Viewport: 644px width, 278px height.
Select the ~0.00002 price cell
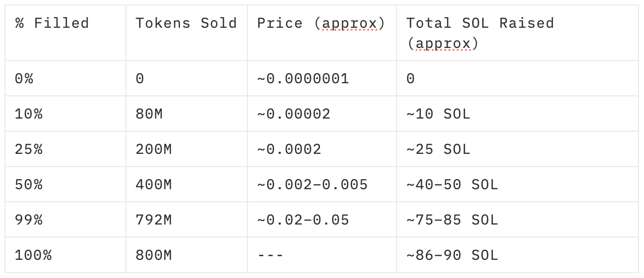294,114
